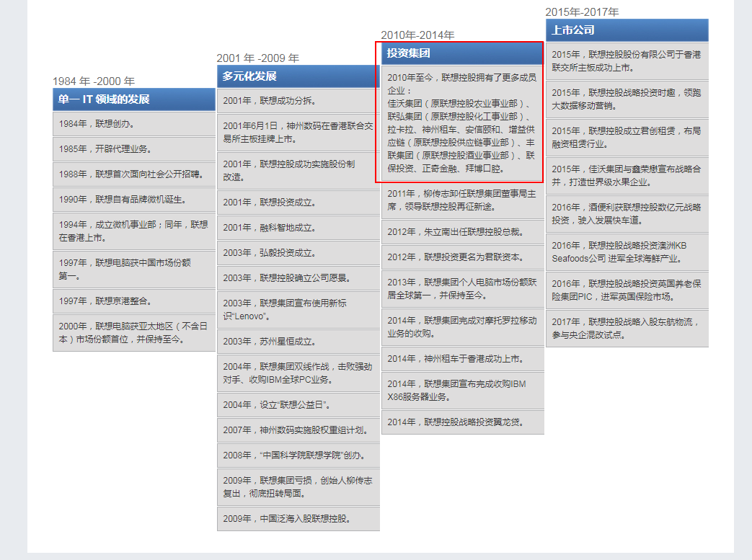Click the row 2012年朱立南出任联想控股总裁

click(462, 232)
